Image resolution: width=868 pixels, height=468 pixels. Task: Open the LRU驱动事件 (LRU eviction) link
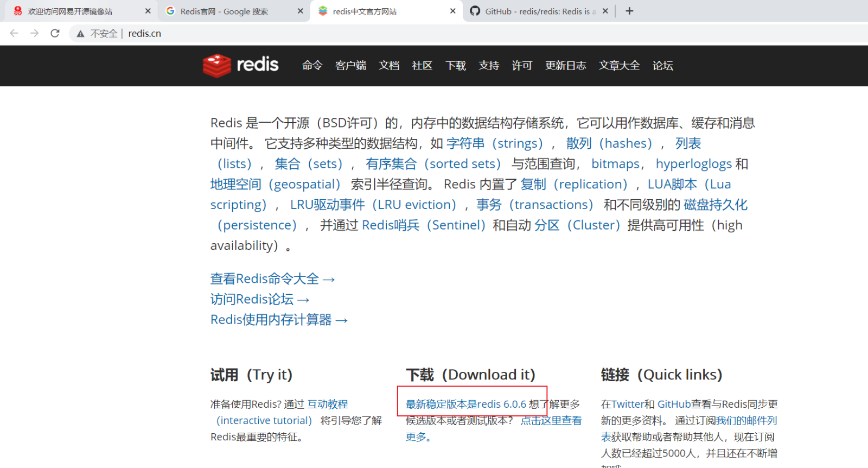click(373, 205)
